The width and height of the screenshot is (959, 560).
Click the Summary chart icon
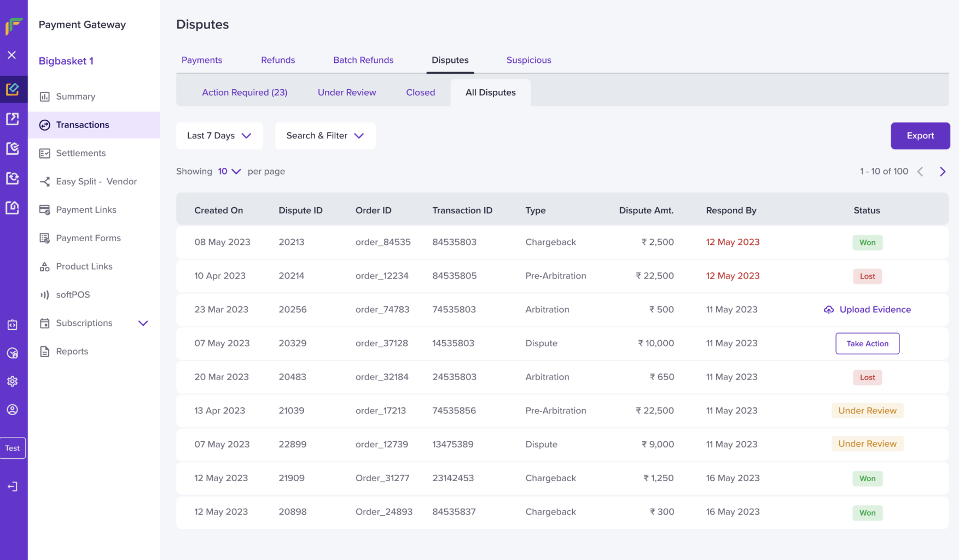tap(45, 97)
